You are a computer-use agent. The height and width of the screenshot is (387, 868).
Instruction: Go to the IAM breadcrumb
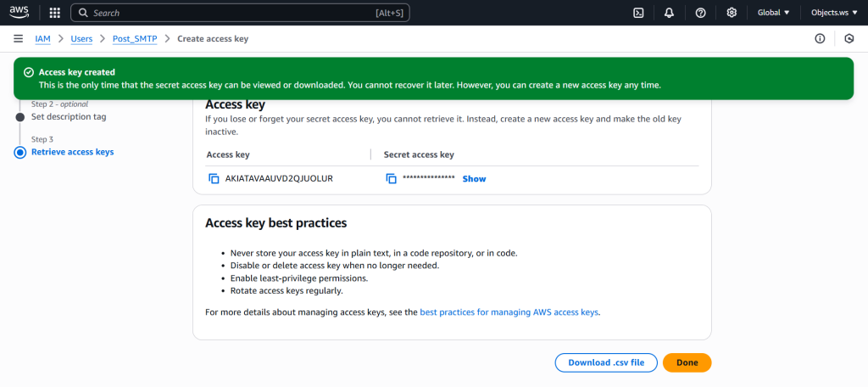pos(42,39)
